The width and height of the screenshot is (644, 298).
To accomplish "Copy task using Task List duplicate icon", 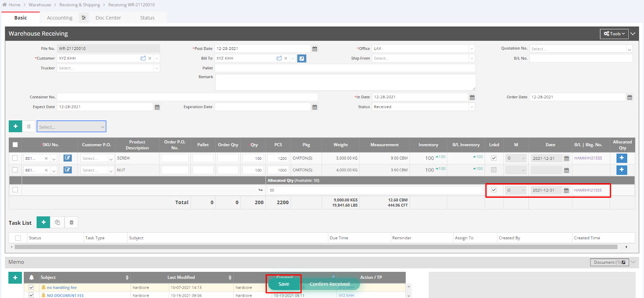I will [x=58, y=222].
